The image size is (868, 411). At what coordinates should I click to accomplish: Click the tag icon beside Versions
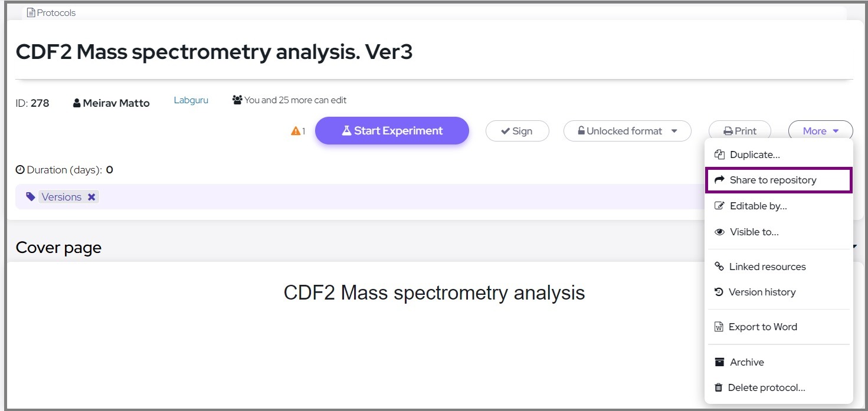[31, 197]
